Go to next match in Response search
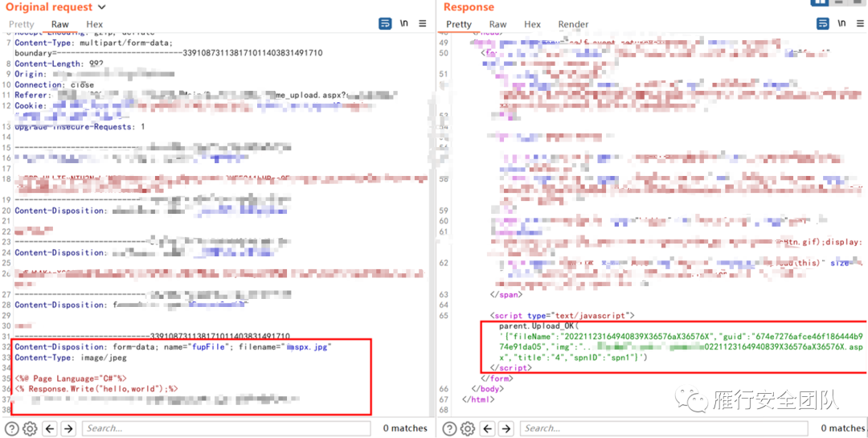This screenshot has height=438, width=868. pyautogui.click(x=506, y=428)
